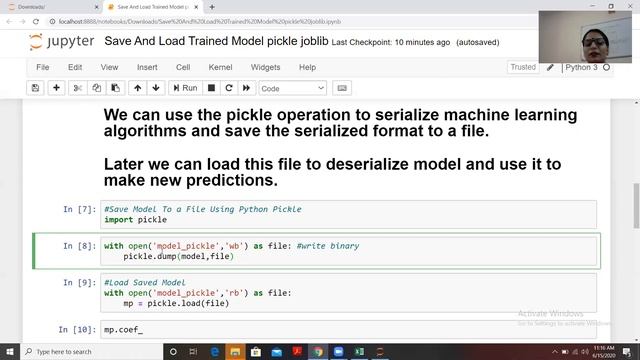Image resolution: width=640 pixels, height=360 pixels.
Task: Paste cells below icon
Action: click(116, 88)
